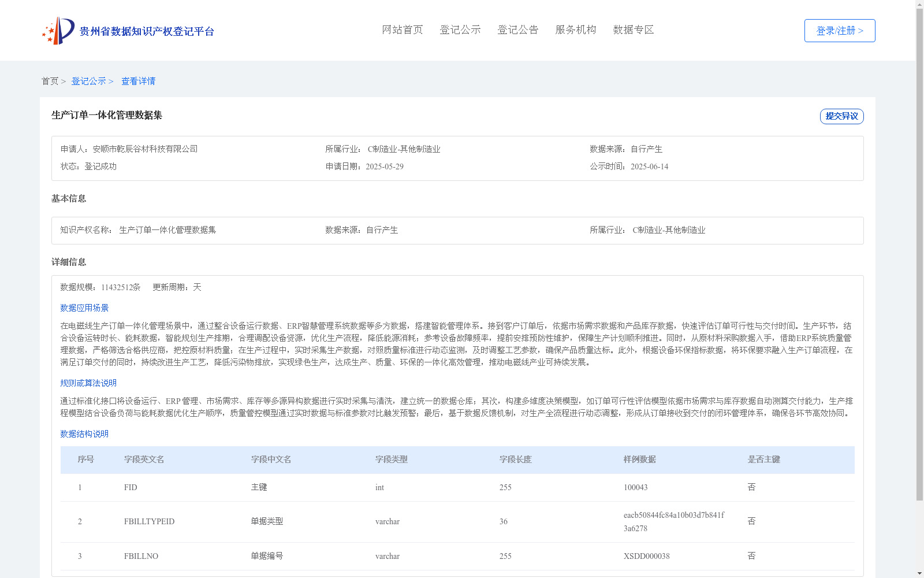Viewport: 924px width, 578px height.
Task: Click the 样例数据 column header
Action: pos(640,460)
